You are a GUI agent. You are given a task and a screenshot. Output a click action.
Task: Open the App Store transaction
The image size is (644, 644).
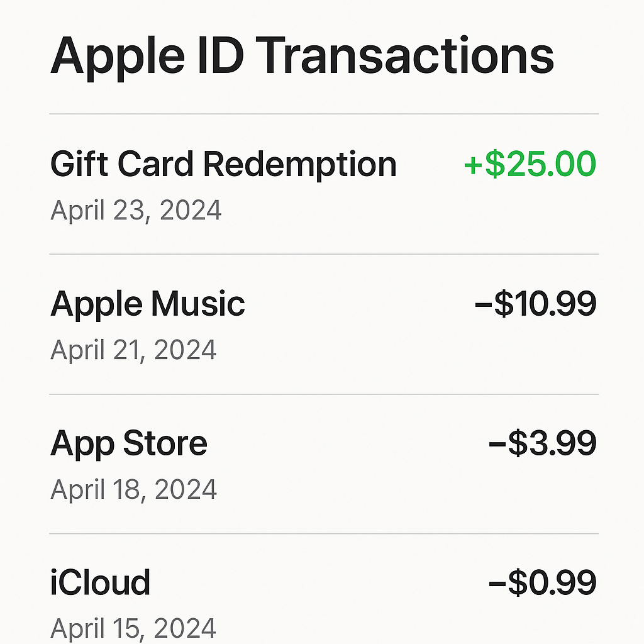tap(129, 444)
